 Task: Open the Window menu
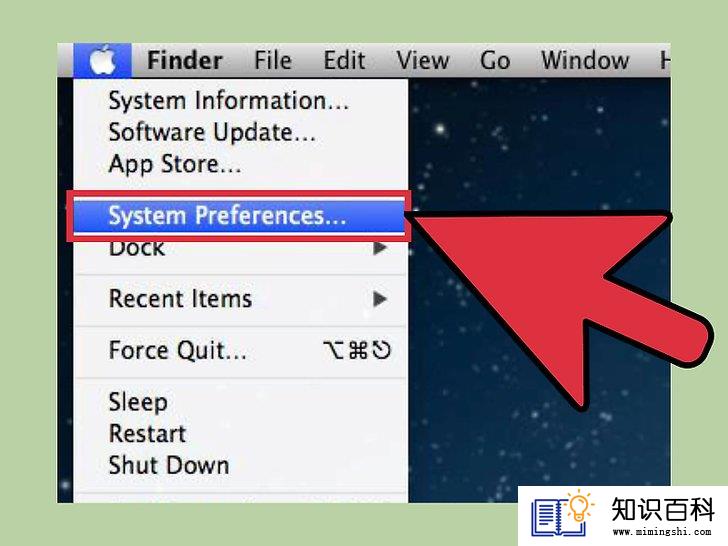point(585,60)
